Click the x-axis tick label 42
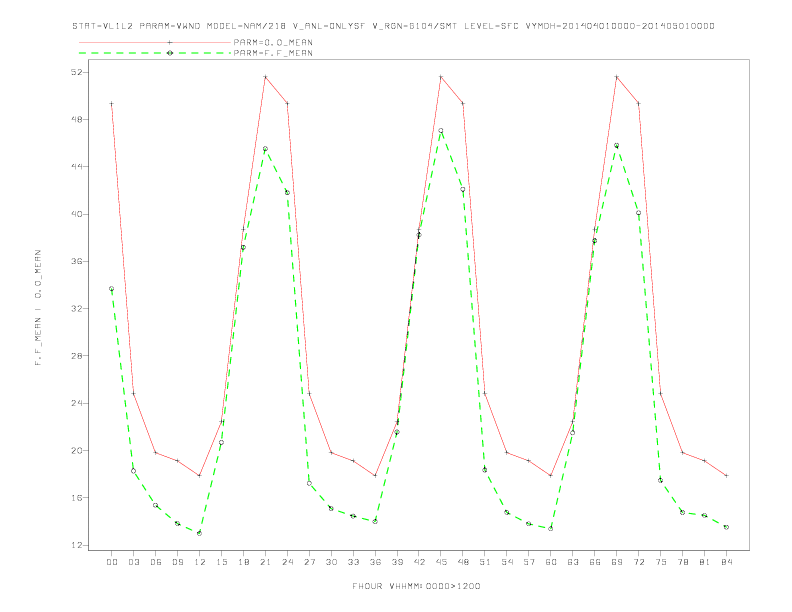792x612 pixels. pos(419,562)
